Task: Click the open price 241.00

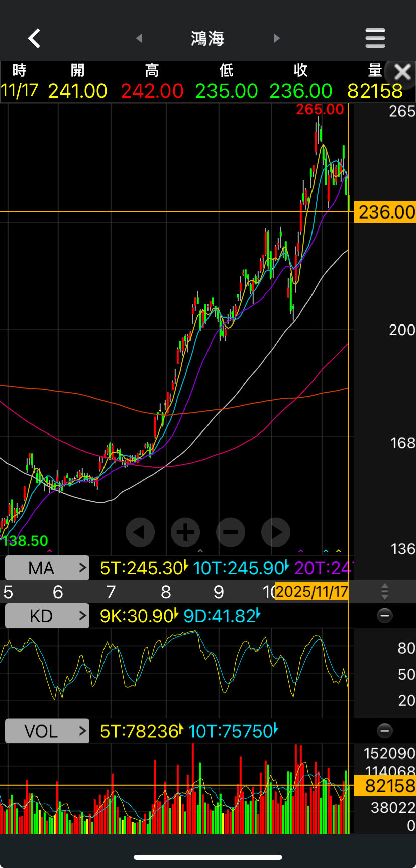Action: (x=77, y=91)
